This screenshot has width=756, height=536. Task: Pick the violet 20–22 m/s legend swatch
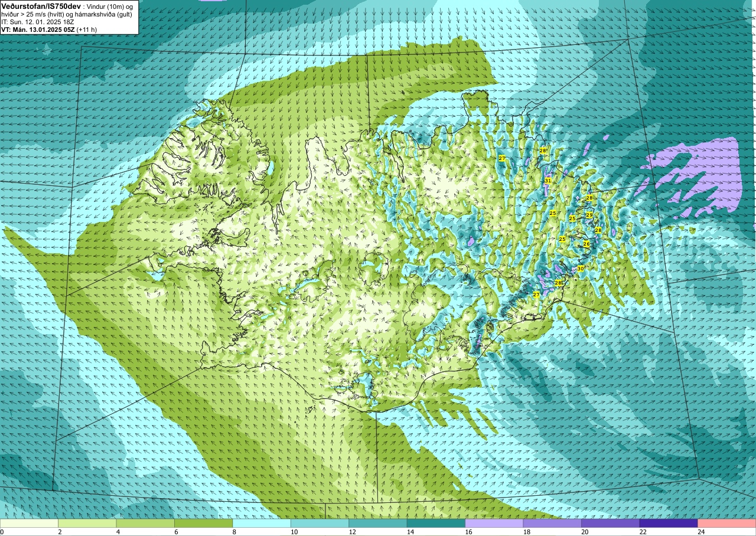point(611,523)
